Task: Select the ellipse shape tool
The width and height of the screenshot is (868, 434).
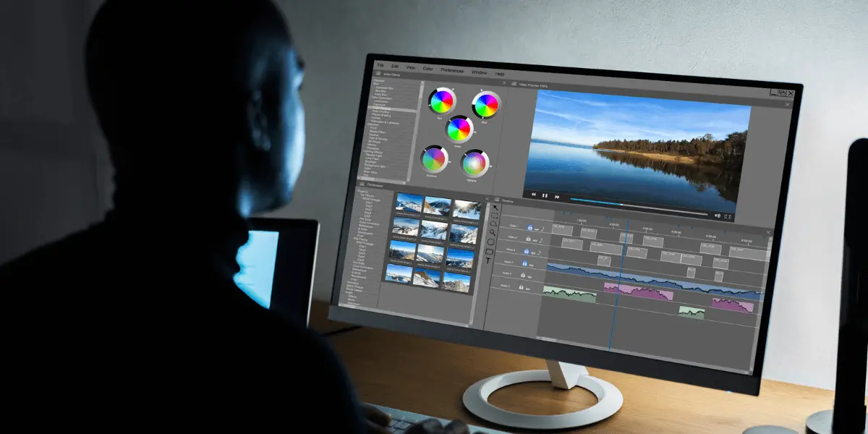Action: 491,242
